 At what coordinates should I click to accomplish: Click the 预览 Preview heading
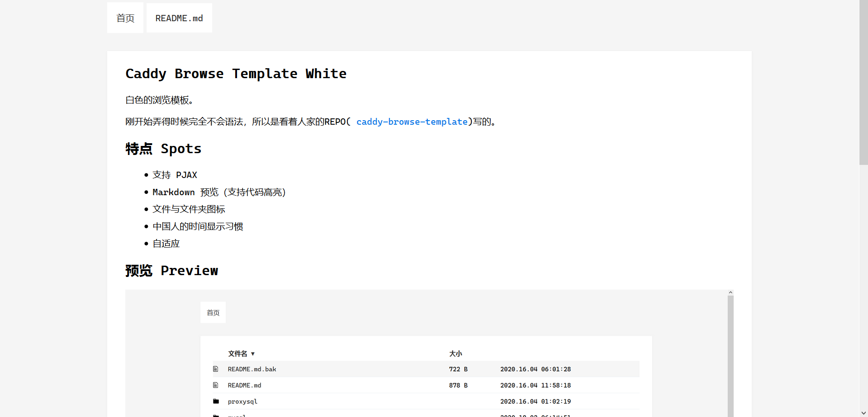pos(172,271)
